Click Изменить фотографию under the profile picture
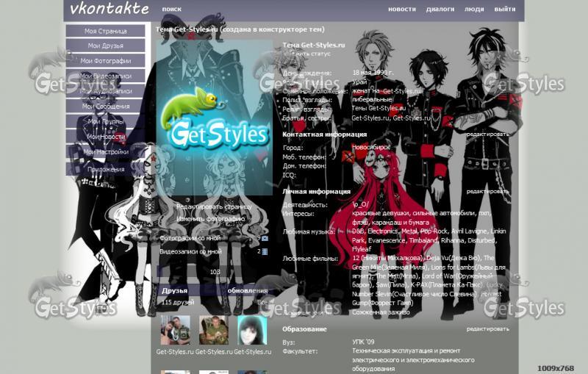Viewport: 588px width, 374px height. click(x=210, y=219)
